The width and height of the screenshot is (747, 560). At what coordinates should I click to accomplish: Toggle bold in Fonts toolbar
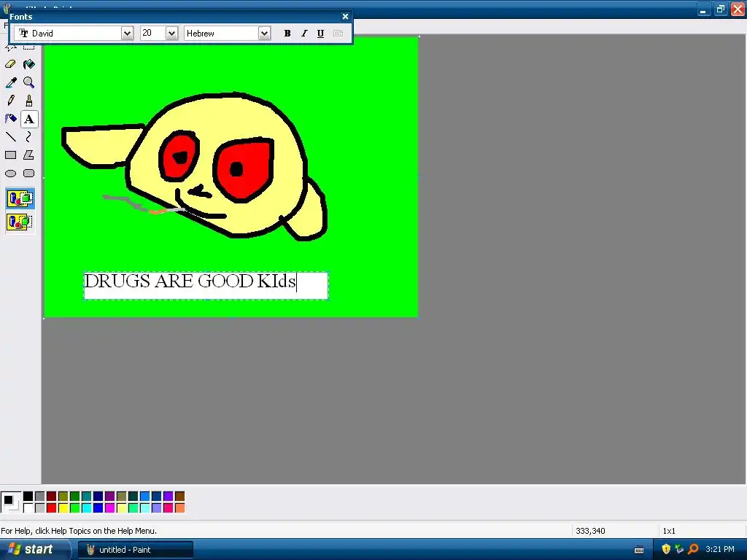[287, 34]
